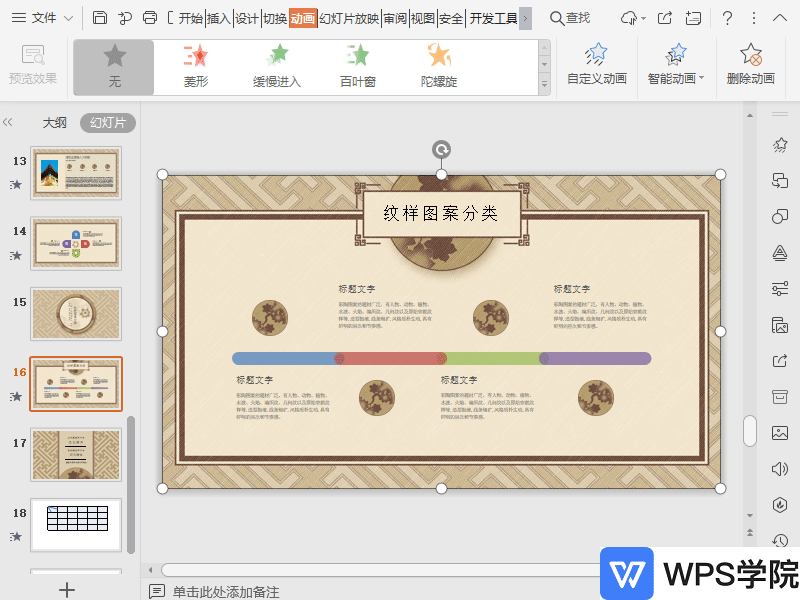Image resolution: width=800 pixels, height=600 pixels.
Task: Click the Save icon in quick access toolbar
Action: [99, 17]
